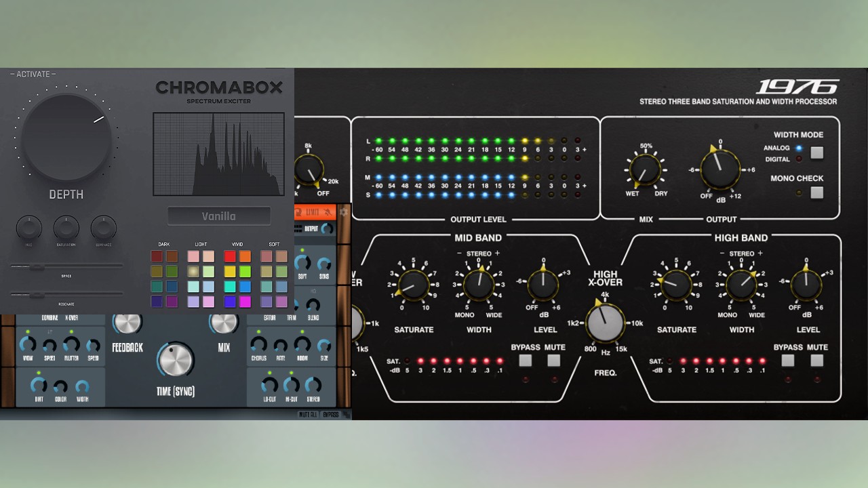Click the CHORUS knob
The image size is (868, 488).
(258, 344)
